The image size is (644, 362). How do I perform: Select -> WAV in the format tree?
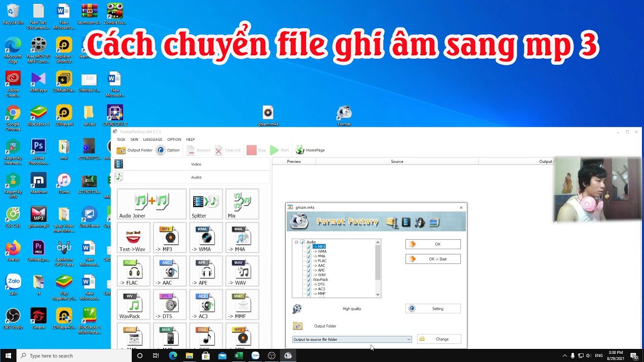pos(319,275)
